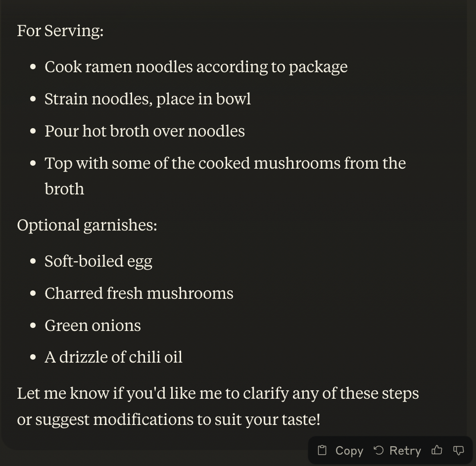The height and width of the screenshot is (466, 476).
Task: Click the "Green onions" list item
Action: (x=93, y=326)
